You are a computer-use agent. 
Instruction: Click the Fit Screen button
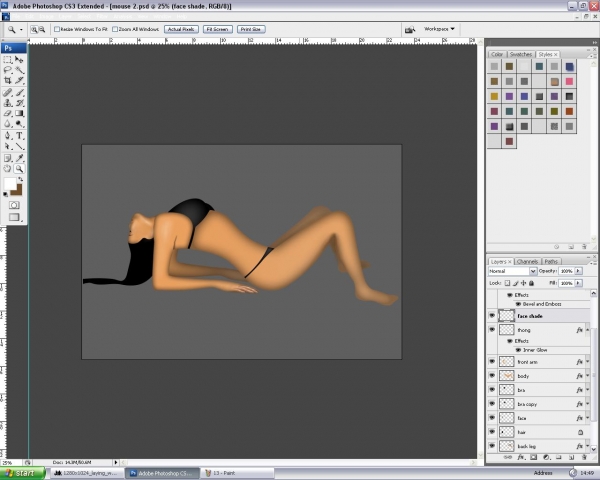pos(217,29)
